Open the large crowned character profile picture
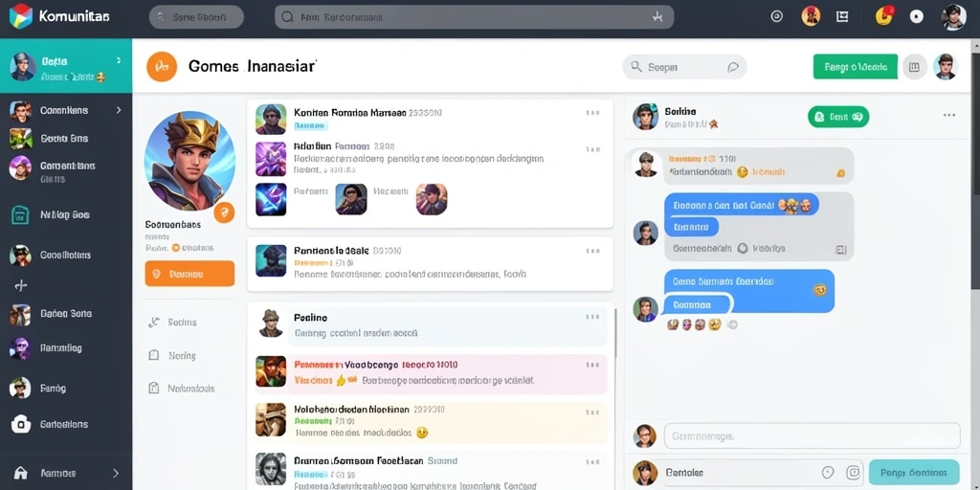The image size is (980, 490). click(189, 161)
